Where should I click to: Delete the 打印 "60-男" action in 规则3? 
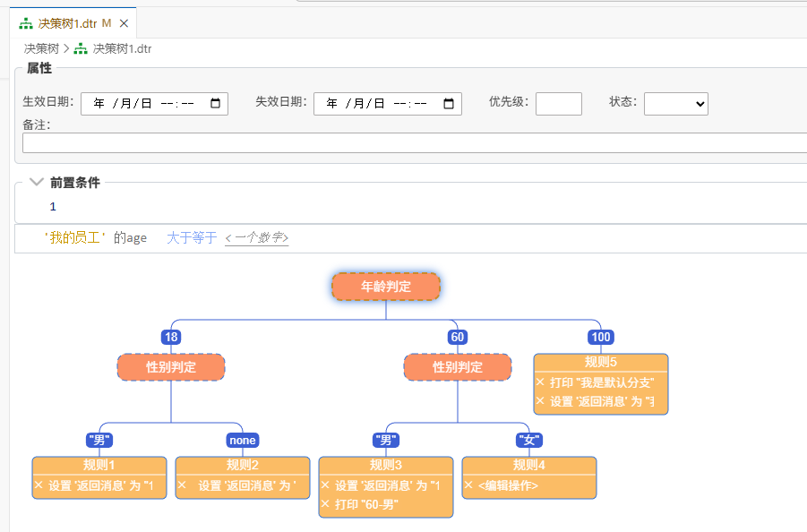[325, 504]
